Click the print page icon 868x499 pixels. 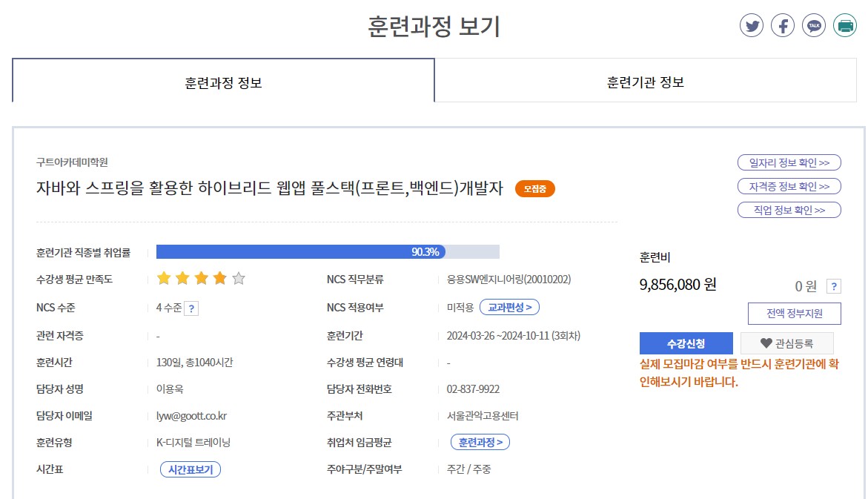coord(845,26)
